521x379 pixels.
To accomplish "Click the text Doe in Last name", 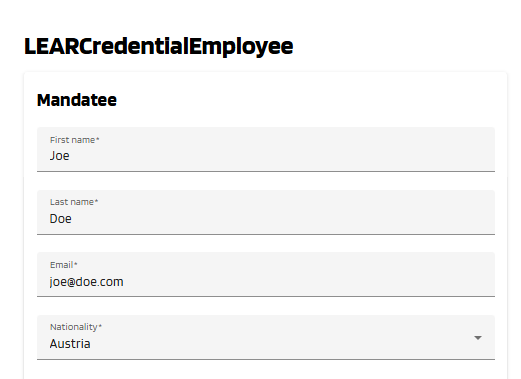I will click(60, 219).
